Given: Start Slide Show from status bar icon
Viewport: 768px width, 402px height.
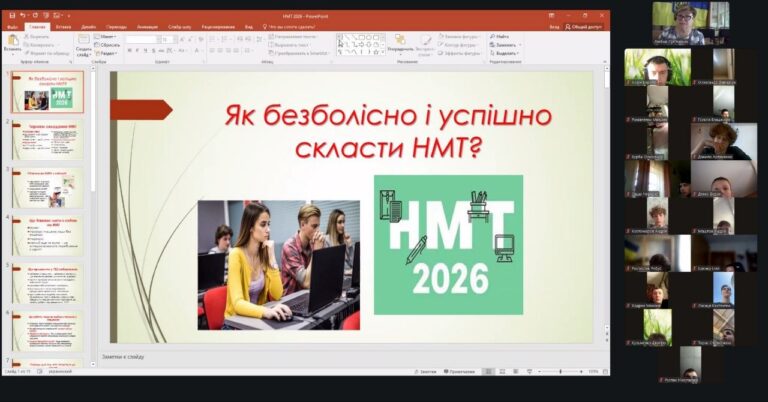Looking at the screenshot, I should tap(529, 372).
